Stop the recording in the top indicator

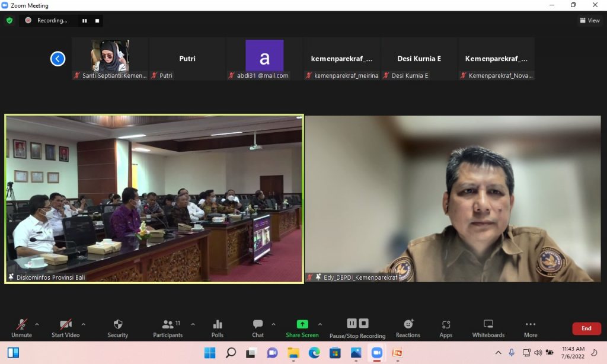(x=97, y=21)
